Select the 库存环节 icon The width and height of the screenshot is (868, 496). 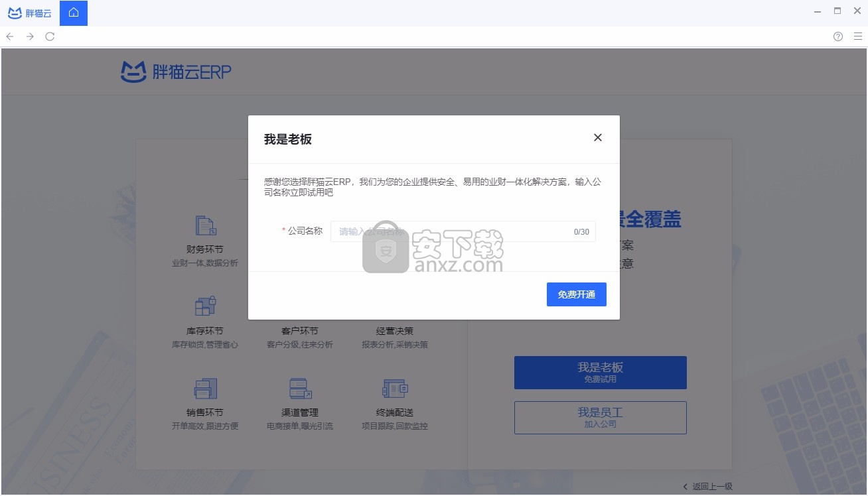click(x=205, y=306)
